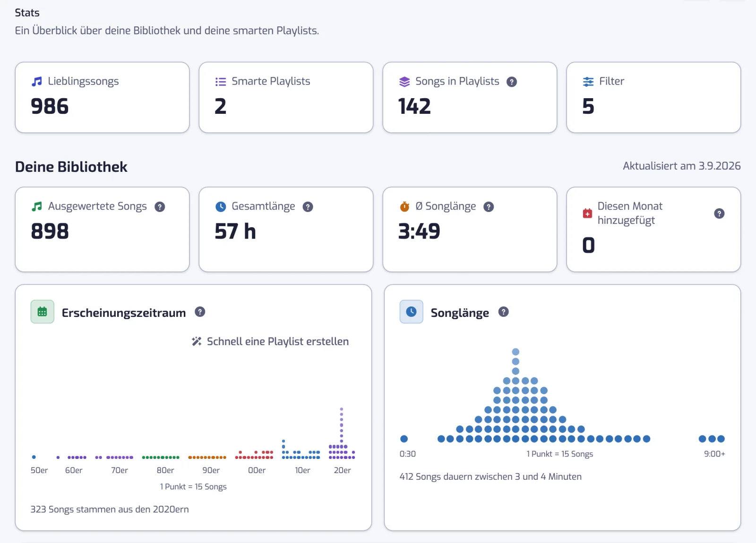Click the Songs in Playlists value 142
Screen dimensions: 756x543
coord(414,106)
